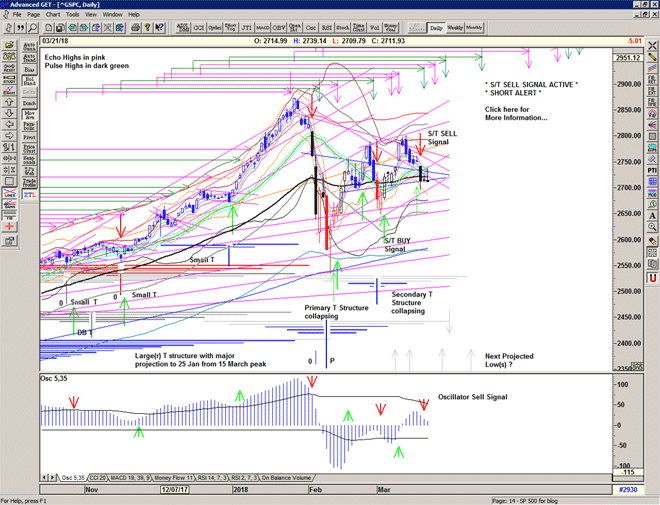This screenshot has width=660, height=505.
Task: Expand the Window menu
Action: click(x=112, y=15)
